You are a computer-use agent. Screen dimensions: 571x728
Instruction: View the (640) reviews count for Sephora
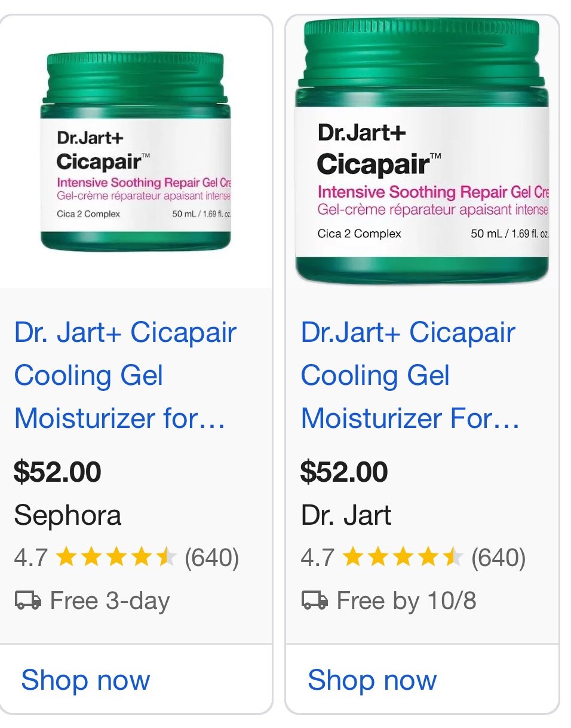(x=211, y=558)
